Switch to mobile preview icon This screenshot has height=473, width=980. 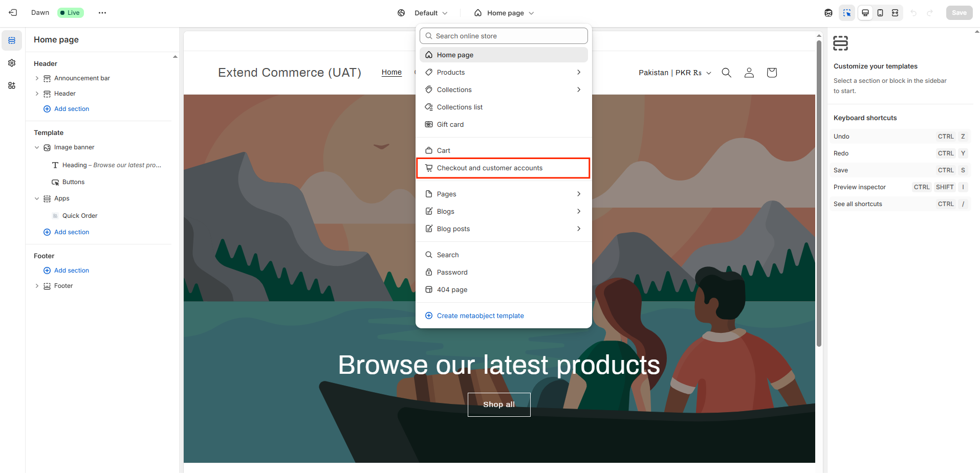(x=880, y=13)
